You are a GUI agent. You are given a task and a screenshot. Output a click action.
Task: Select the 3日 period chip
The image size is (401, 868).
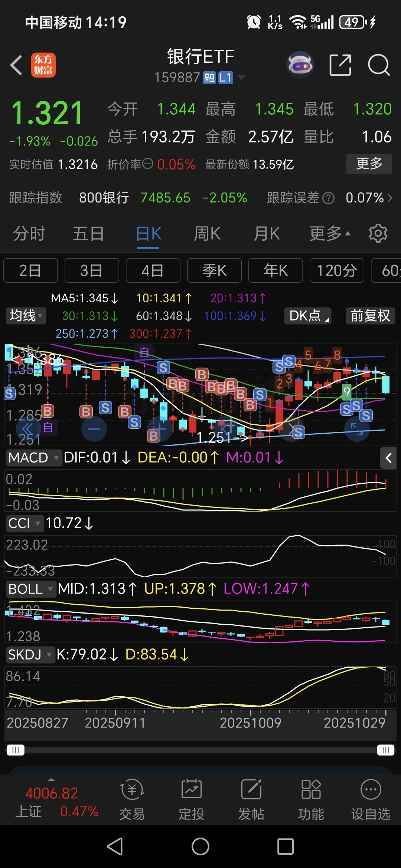coord(92,270)
